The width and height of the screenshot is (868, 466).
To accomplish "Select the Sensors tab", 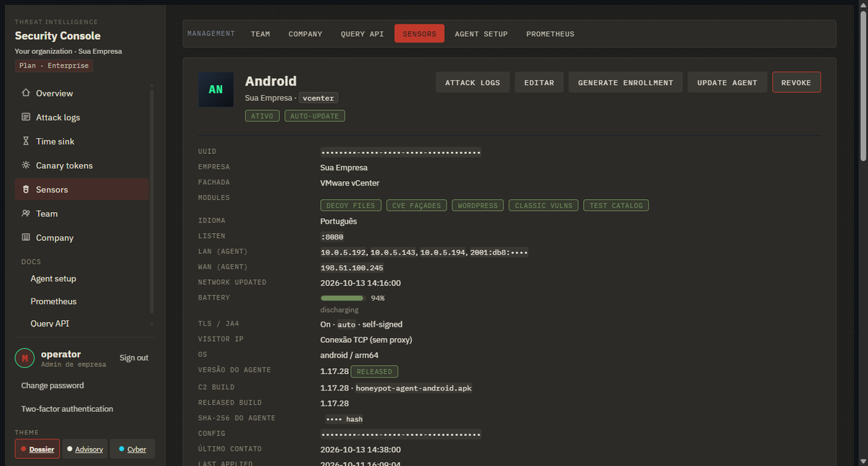I will pyautogui.click(x=419, y=34).
